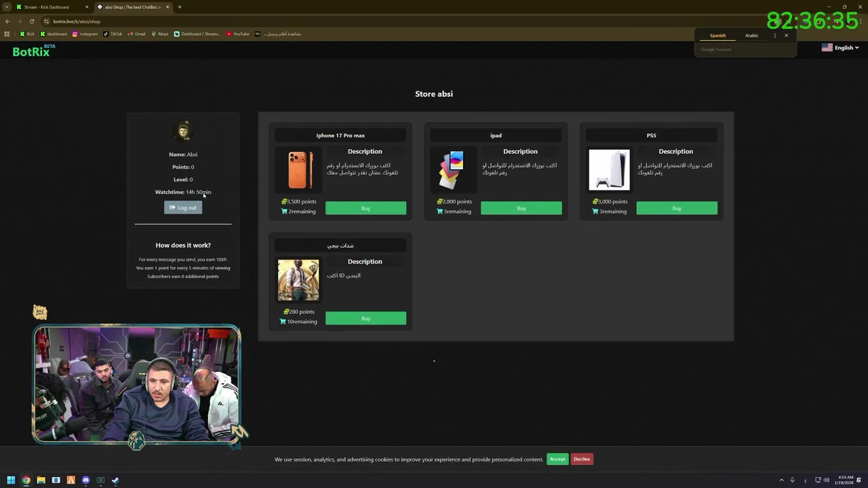Click the address bar URL botrix.live/k/absi/shop
868x488 pixels.
coord(77,21)
